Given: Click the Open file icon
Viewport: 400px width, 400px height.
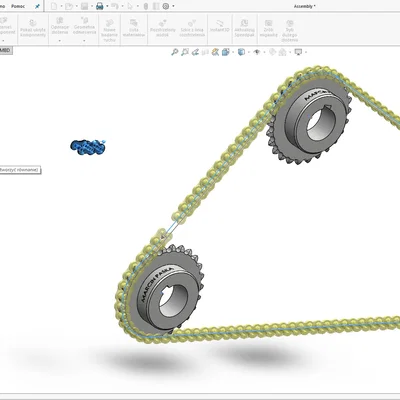Looking at the screenshot, I should (69, 6).
